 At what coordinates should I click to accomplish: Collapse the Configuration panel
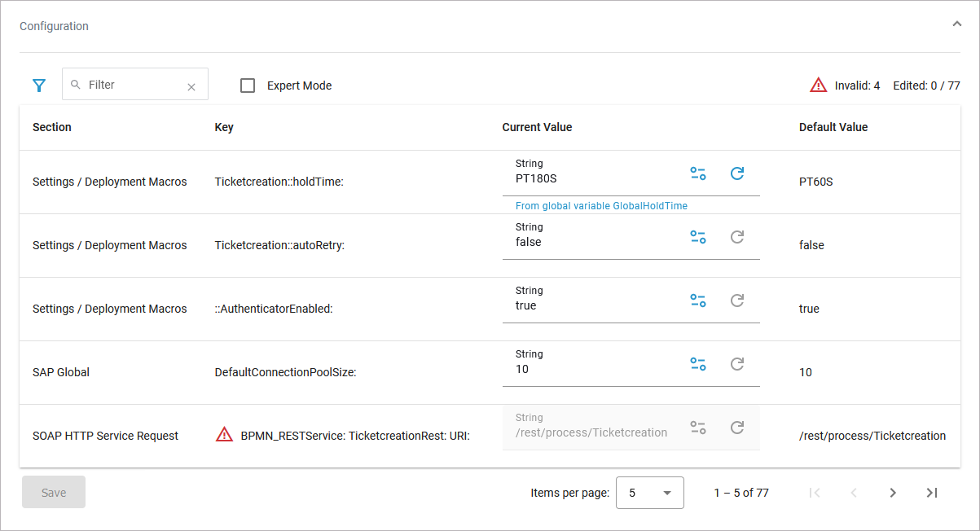click(956, 24)
